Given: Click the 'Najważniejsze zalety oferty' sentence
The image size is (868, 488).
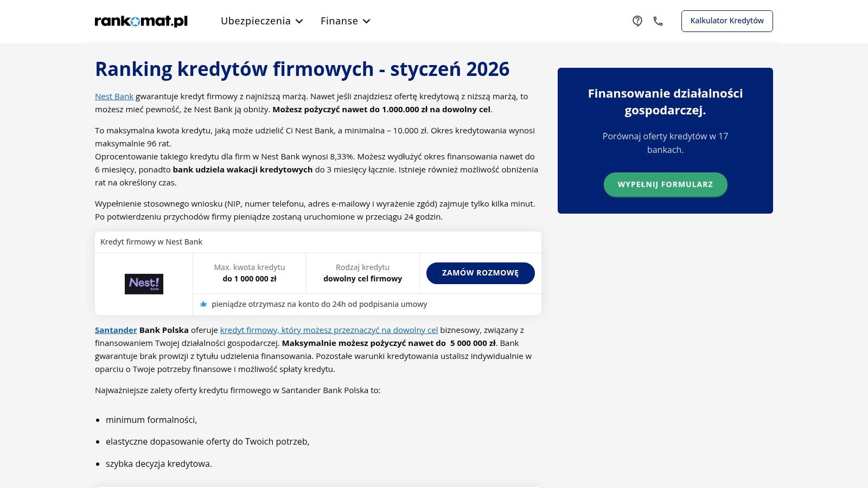Looking at the screenshot, I should (x=238, y=390).
